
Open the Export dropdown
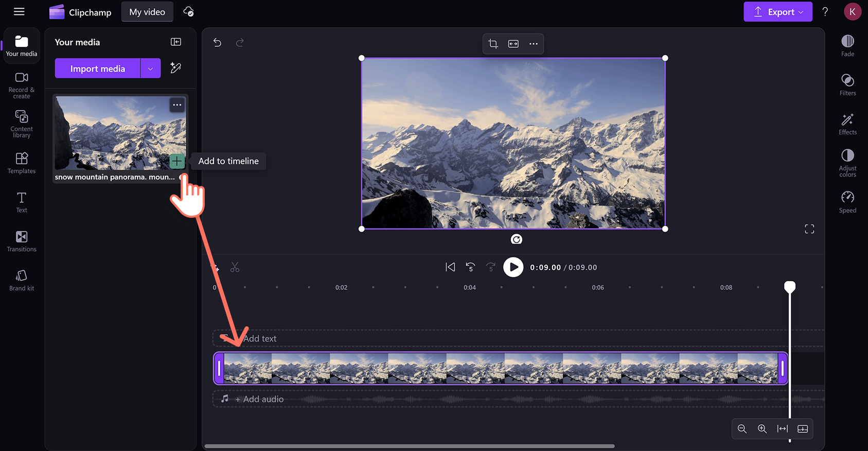tap(777, 12)
